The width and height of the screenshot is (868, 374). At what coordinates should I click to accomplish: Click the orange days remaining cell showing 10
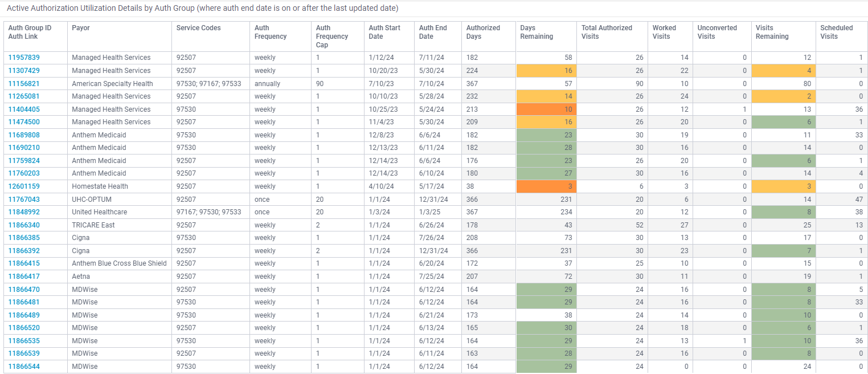(546, 109)
